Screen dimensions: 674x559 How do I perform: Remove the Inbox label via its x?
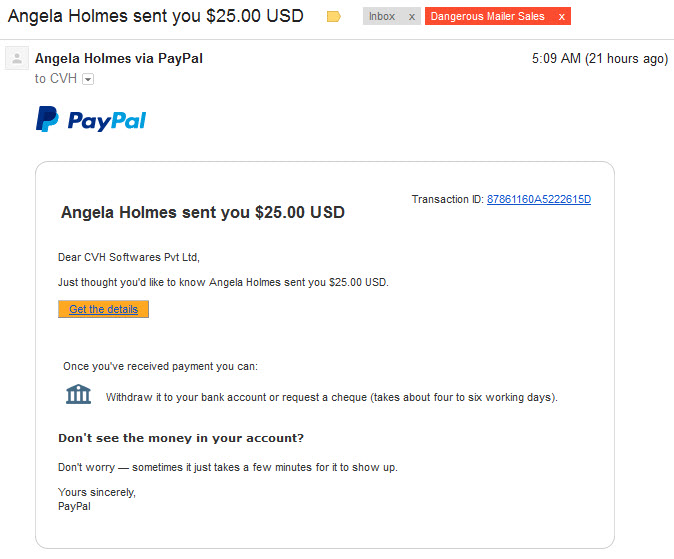pyautogui.click(x=412, y=17)
